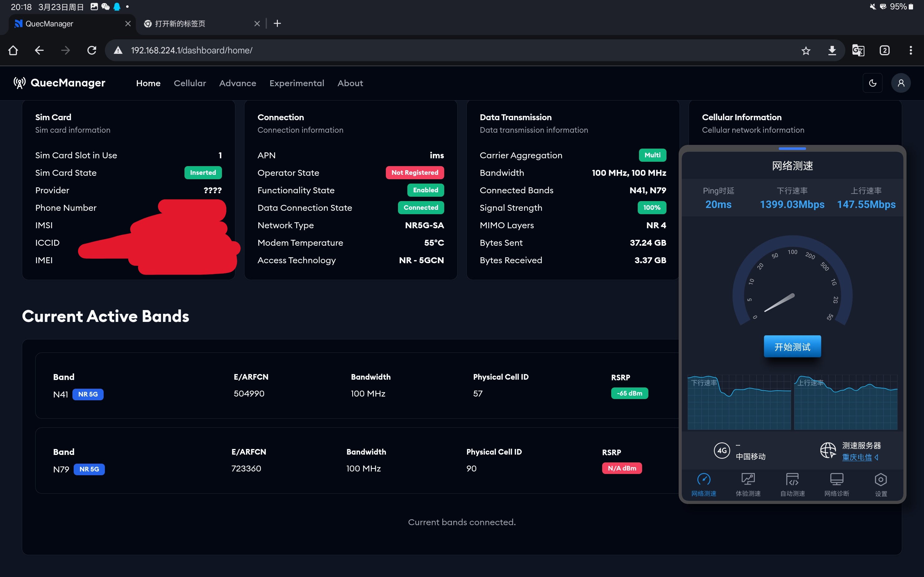The image size is (924, 577).
Task: Open the Advance navigation menu
Action: (x=238, y=83)
